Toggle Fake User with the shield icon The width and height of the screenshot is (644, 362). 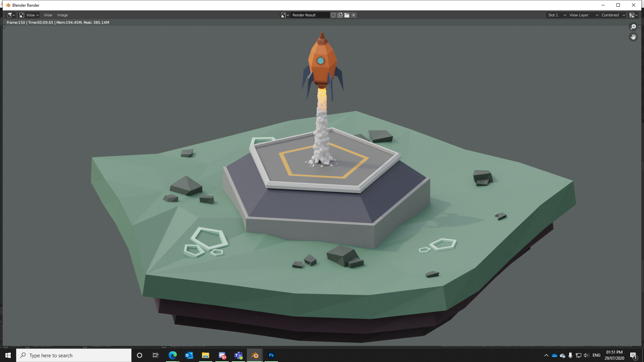[x=333, y=15]
